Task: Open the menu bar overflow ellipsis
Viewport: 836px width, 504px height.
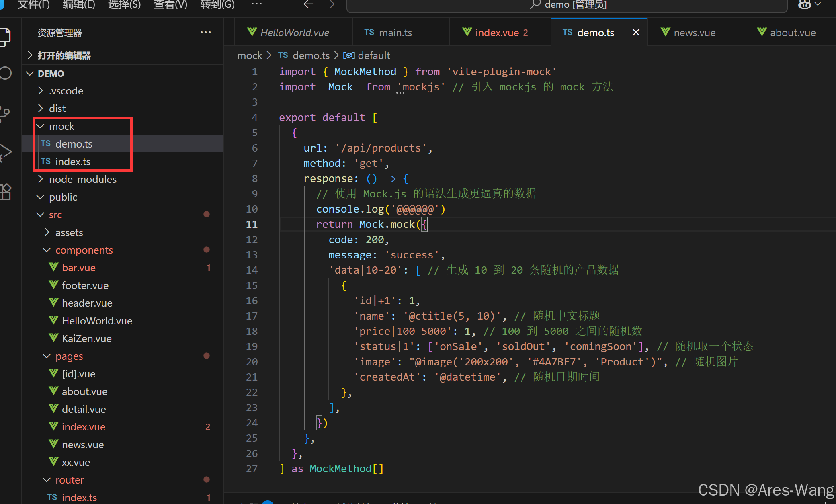Action: coord(256,4)
